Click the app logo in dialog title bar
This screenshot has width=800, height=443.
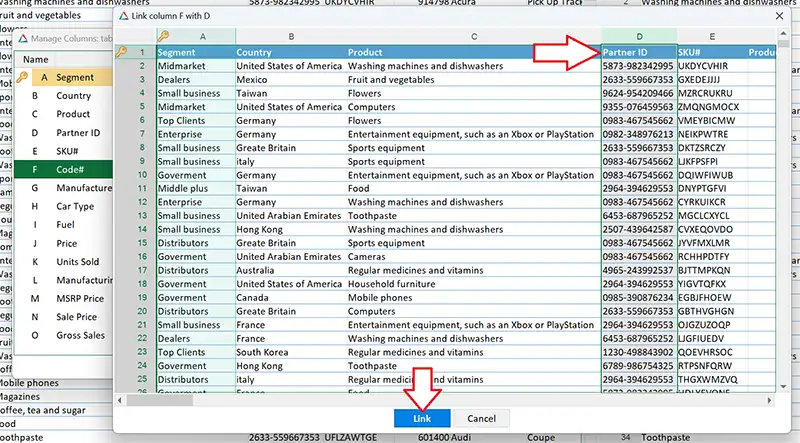123,16
